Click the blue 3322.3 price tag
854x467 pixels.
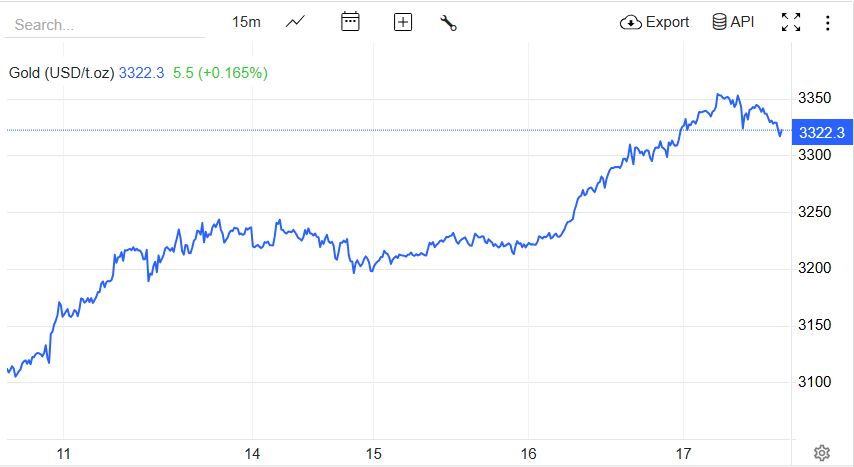pyautogui.click(x=821, y=132)
